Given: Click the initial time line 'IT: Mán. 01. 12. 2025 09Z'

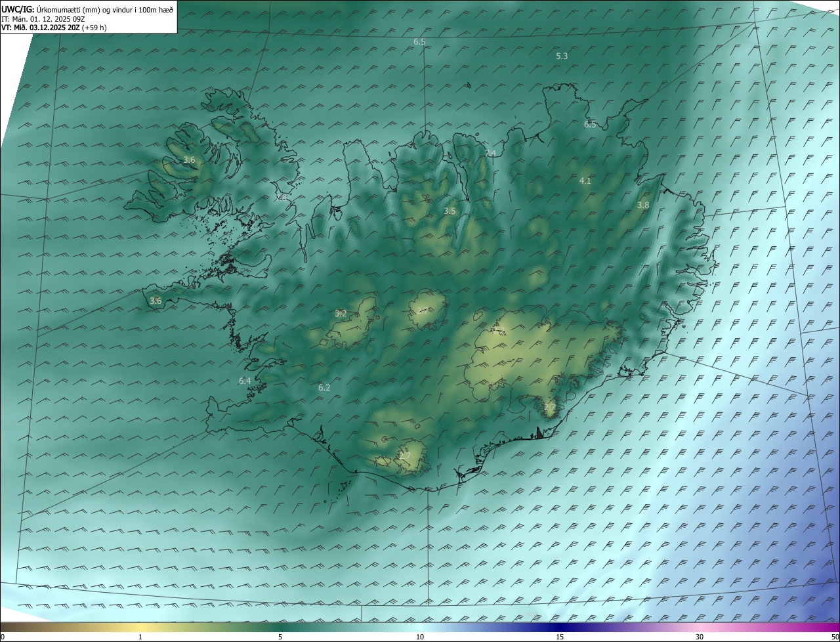Looking at the screenshot, I should 43,19.
